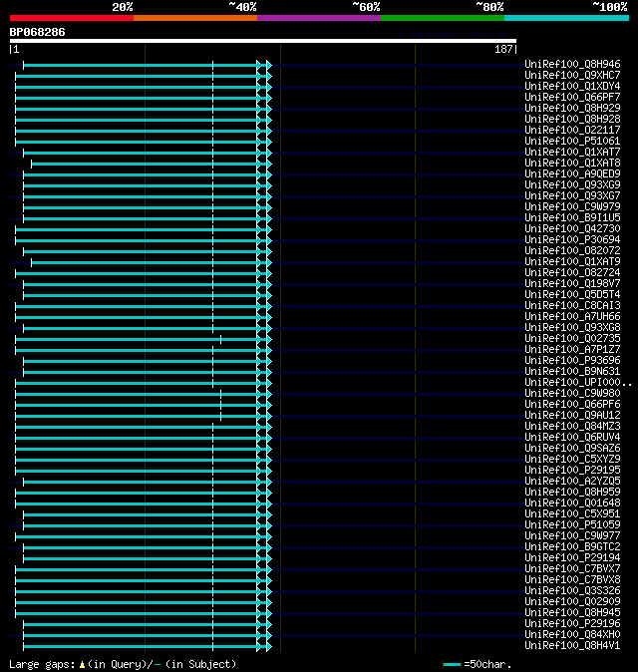638x672 pixels.
Task: Select label UniRef100_A2YZQ5
Action: coord(572,482)
